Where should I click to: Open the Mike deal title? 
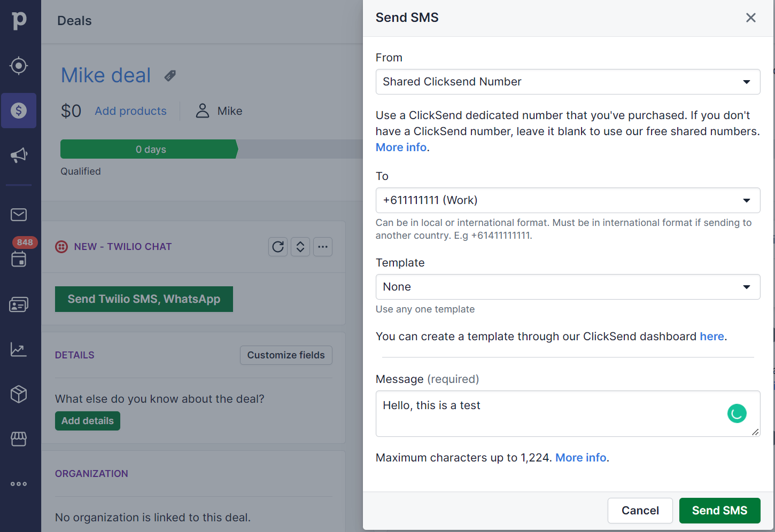point(106,75)
